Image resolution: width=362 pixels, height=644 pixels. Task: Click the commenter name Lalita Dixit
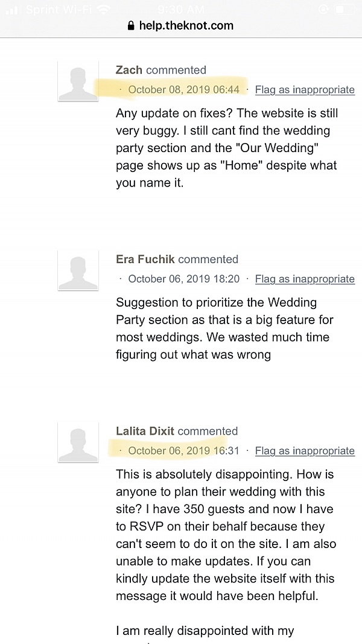(x=145, y=431)
